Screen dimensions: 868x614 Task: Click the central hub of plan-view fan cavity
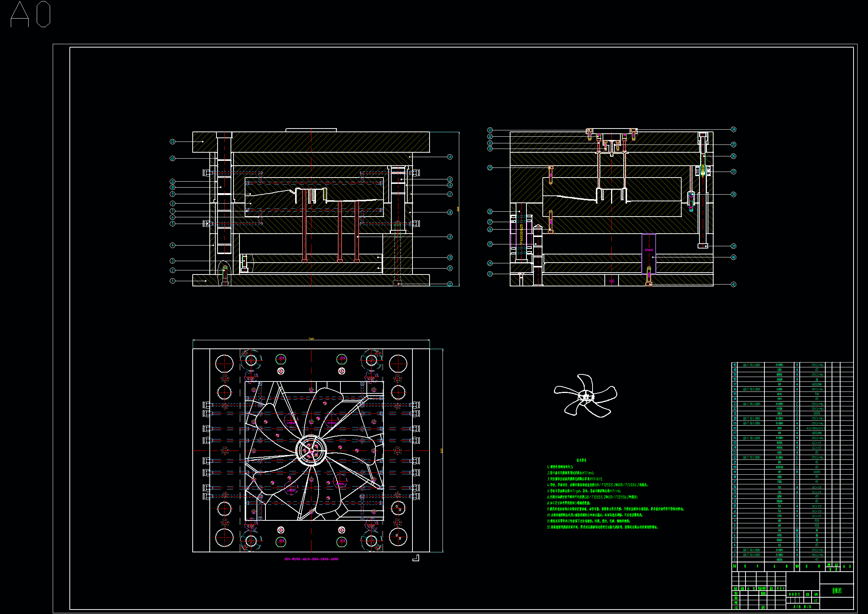(311, 450)
